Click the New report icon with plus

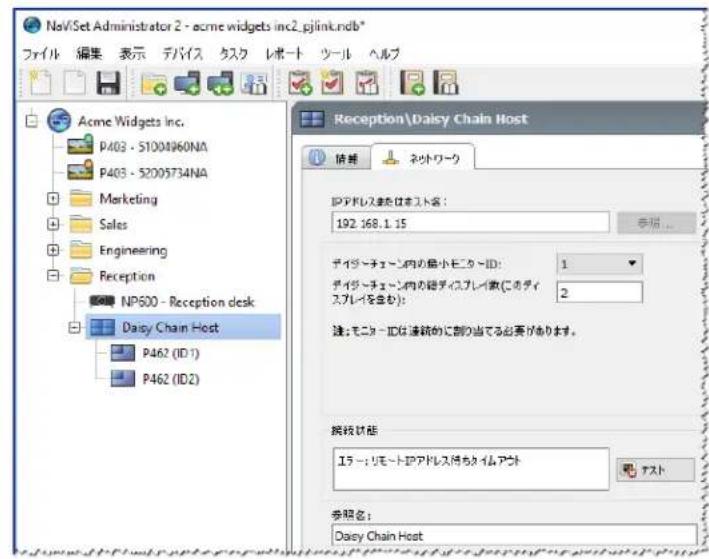pos(412,82)
